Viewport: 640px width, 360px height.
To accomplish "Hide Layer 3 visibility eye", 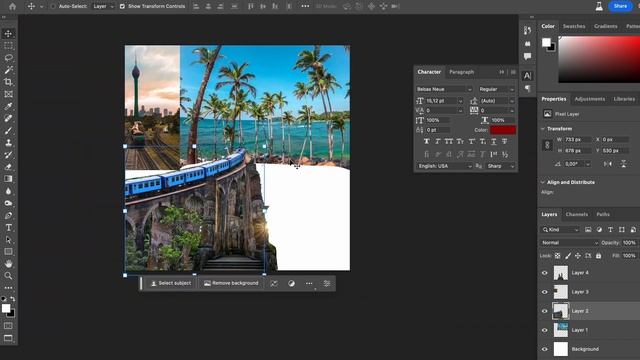I will pyautogui.click(x=544, y=292).
